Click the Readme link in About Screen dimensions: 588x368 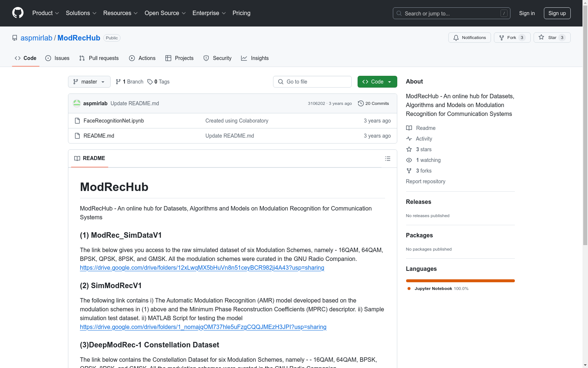[x=421, y=128]
